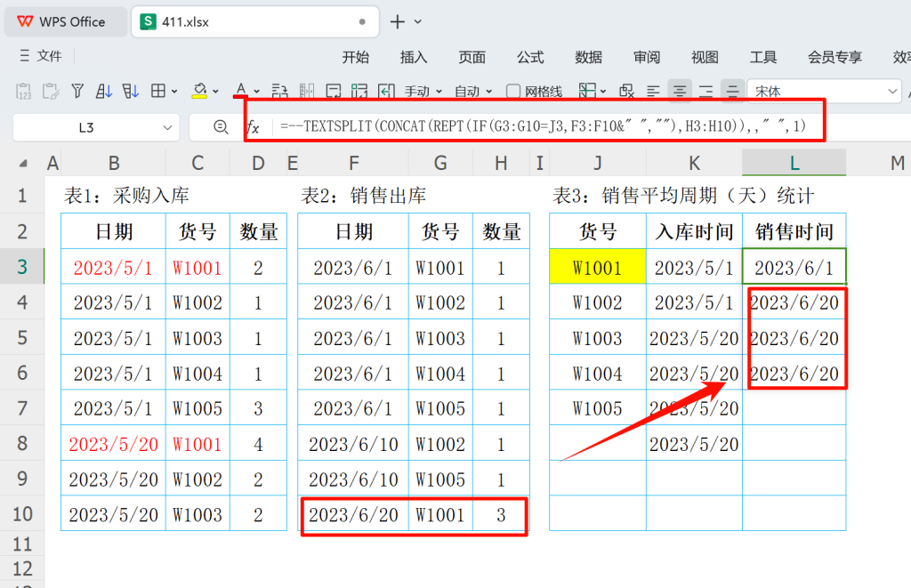Open the new-tab chevron dropdown

click(x=418, y=22)
